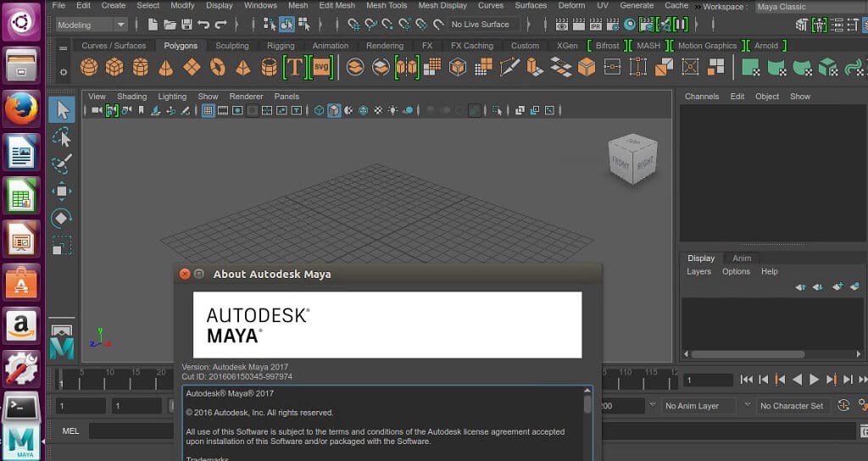Toggle the viewport grid display button
Image resolution: width=868 pixels, height=461 pixels.
coord(209,111)
